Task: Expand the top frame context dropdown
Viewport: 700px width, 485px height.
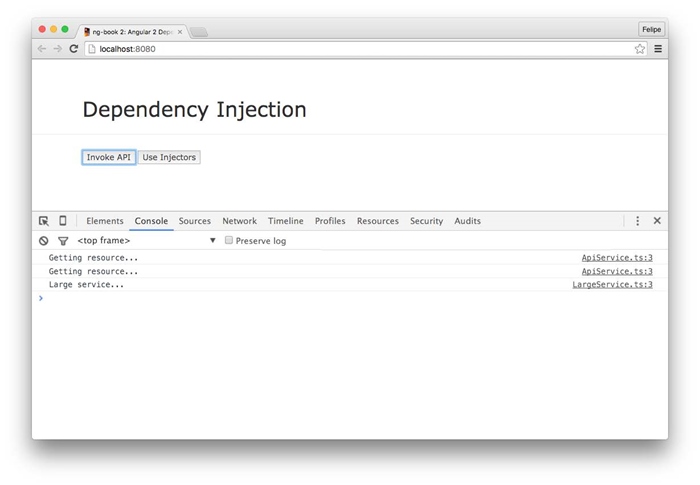Action: click(x=212, y=241)
